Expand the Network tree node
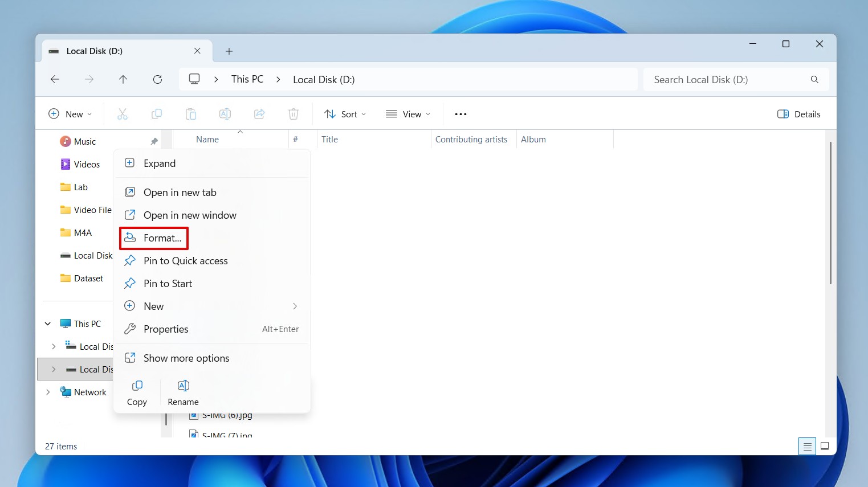Image resolution: width=868 pixels, height=487 pixels. [x=48, y=392]
